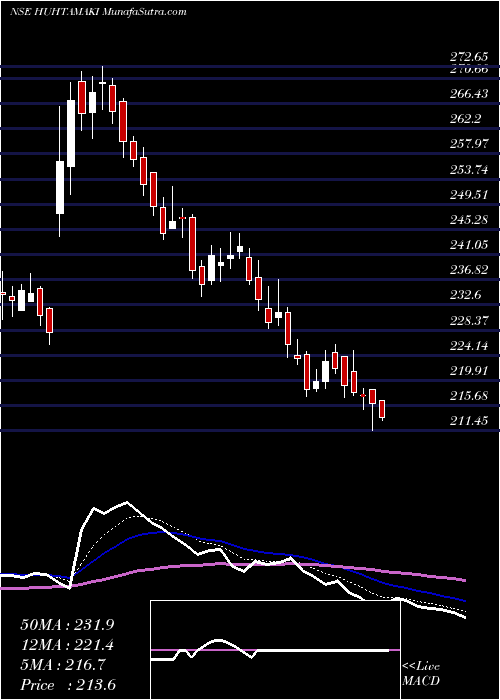The width and height of the screenshot is (500, 700).
Task: Click the <<Live MACD label
Action: (x=421, y=674)
